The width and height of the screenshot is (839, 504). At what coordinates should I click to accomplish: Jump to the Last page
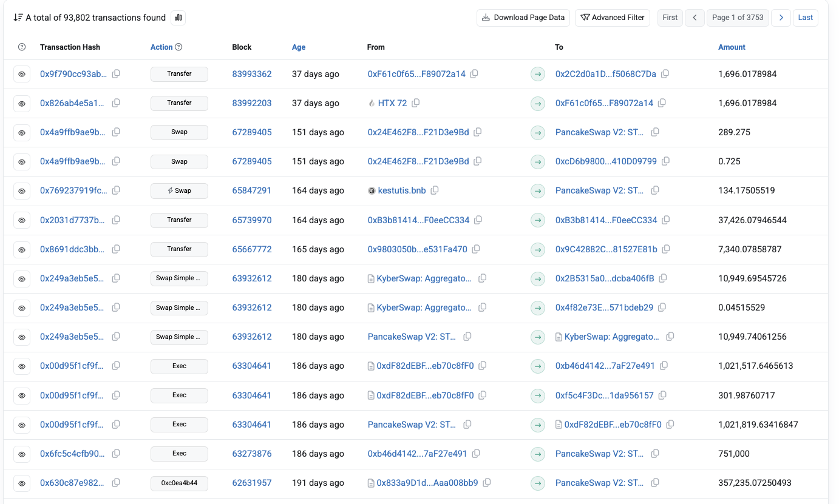pyautogui.click(x=806, y=18)
